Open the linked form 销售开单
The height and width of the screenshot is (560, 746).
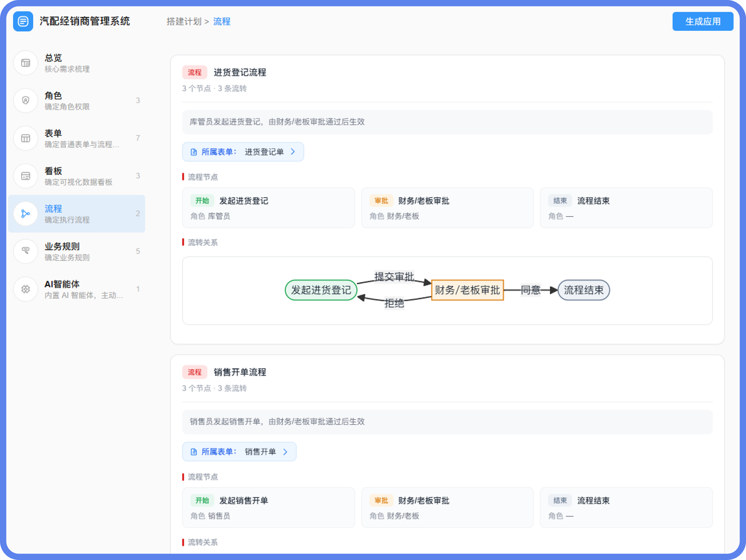tap(239, 451)
